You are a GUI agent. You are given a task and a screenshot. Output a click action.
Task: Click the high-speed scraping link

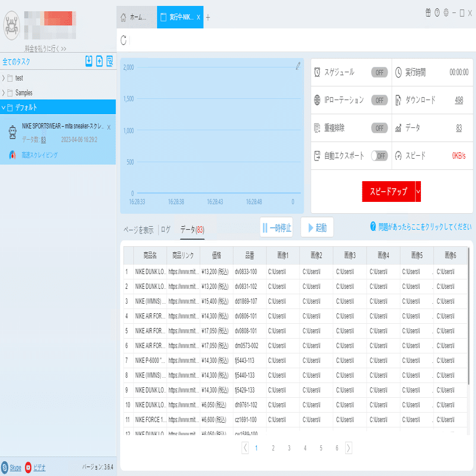tap(40, 155)
